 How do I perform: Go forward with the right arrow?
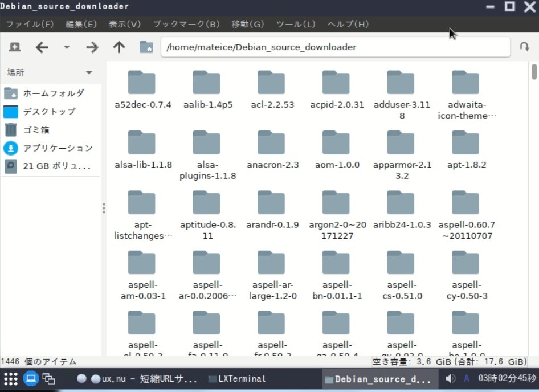[92, 47]
